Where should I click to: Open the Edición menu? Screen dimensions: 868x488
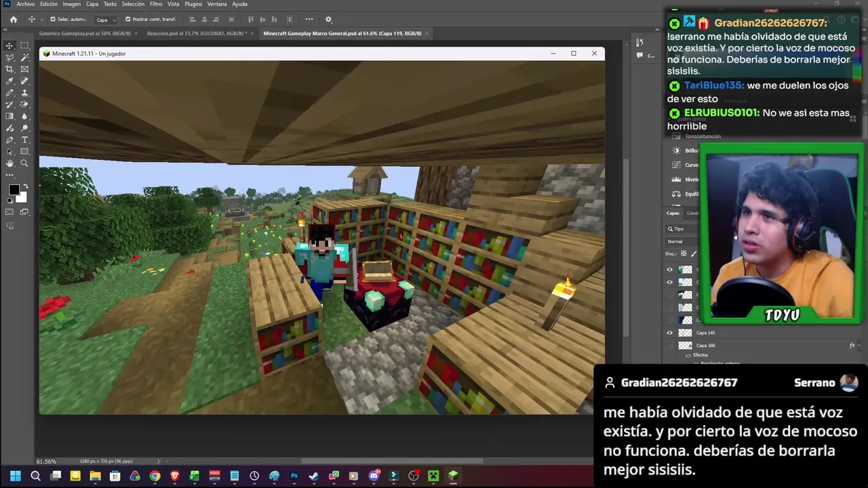tap(49, 4)
